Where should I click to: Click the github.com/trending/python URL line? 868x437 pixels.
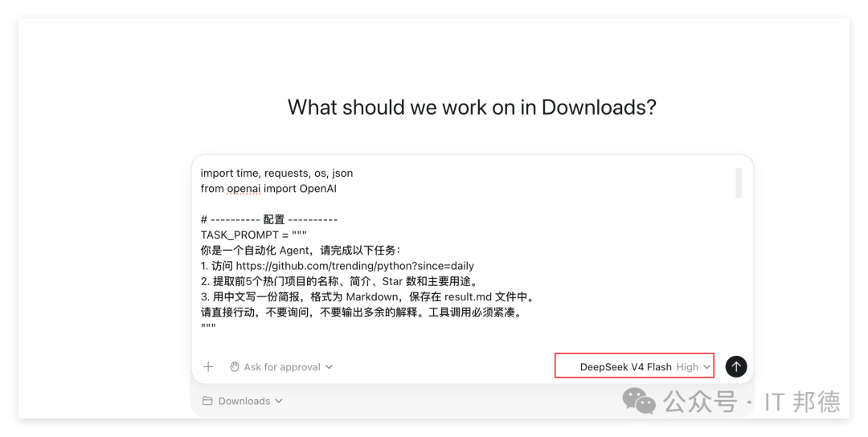[x=337, y=266]
